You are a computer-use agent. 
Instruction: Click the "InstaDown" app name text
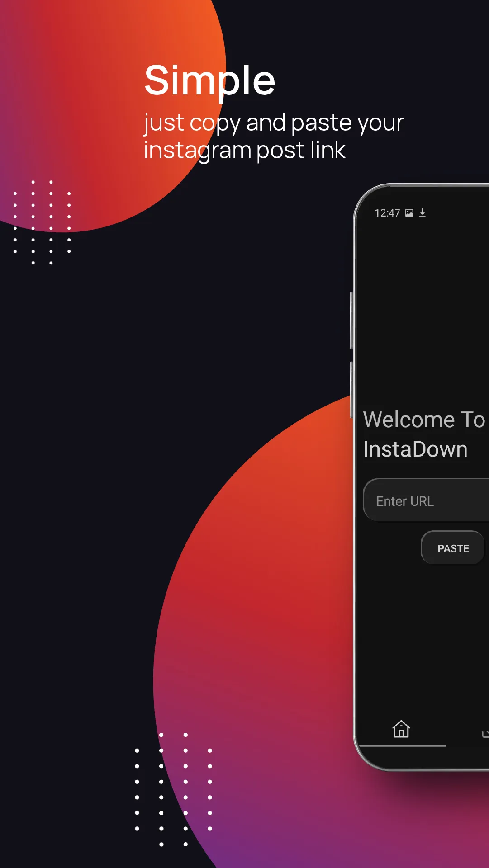pos(415,449)
